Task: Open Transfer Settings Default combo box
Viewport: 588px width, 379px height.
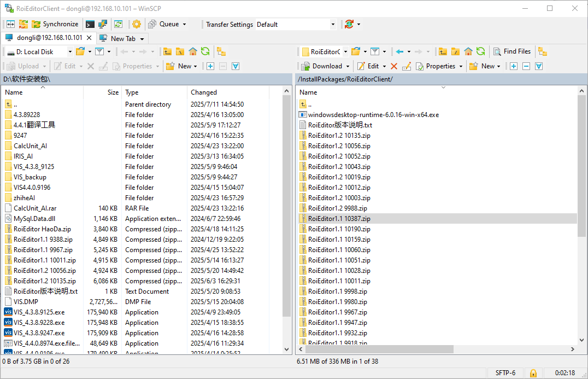Action: click(296, 25)
